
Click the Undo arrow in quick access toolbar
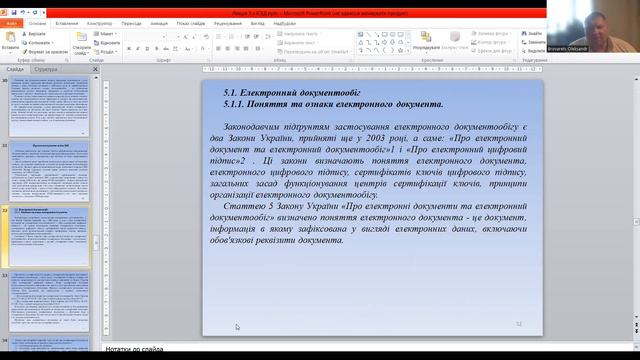point(23,13)
